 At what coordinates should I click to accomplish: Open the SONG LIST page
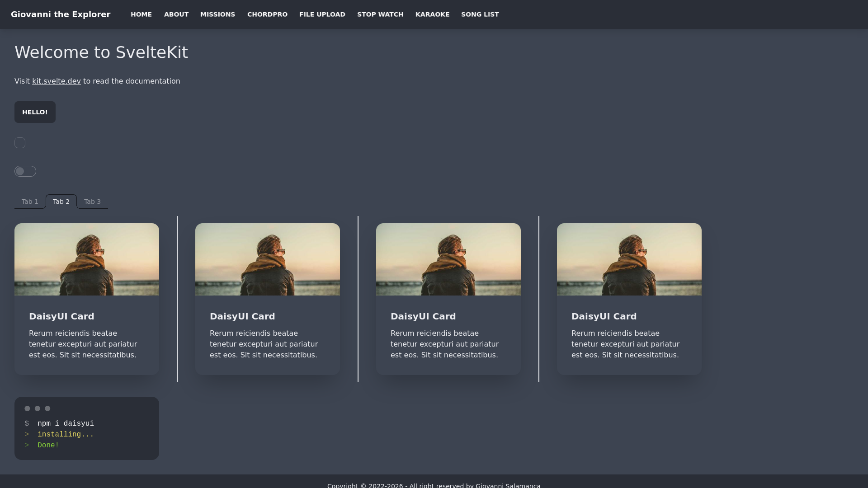click(x=480, y=14)
